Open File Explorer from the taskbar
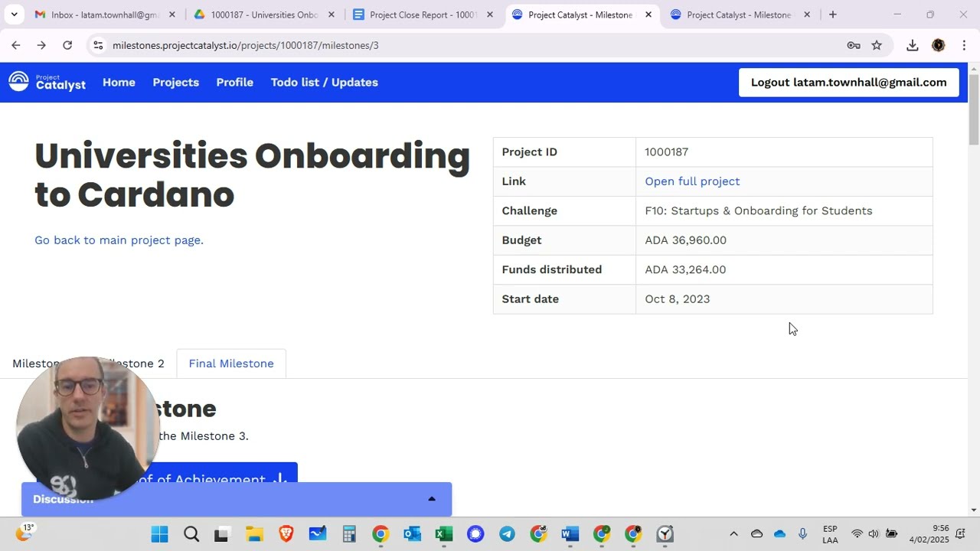The height and width of the screenshot is (551, 980). tap(254, 533)
